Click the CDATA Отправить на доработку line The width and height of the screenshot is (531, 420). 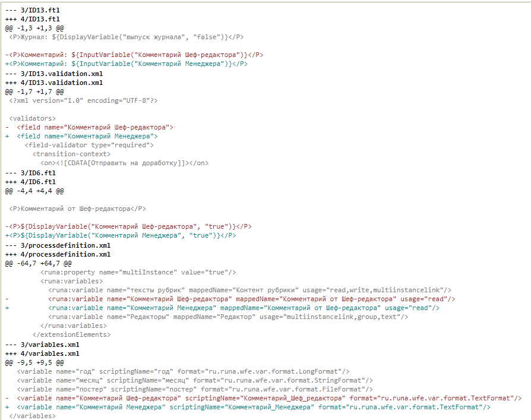125,163
